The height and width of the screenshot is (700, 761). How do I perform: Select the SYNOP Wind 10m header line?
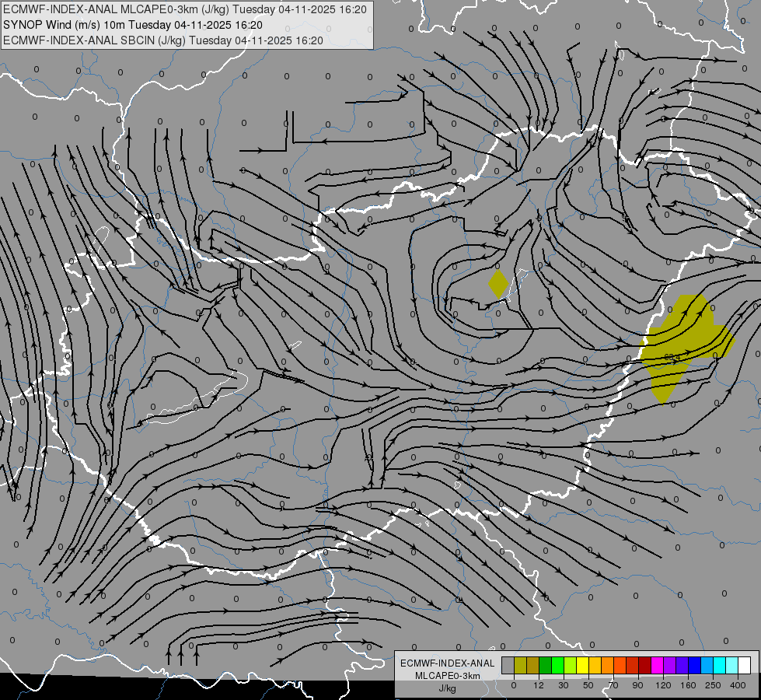point(133,25)
